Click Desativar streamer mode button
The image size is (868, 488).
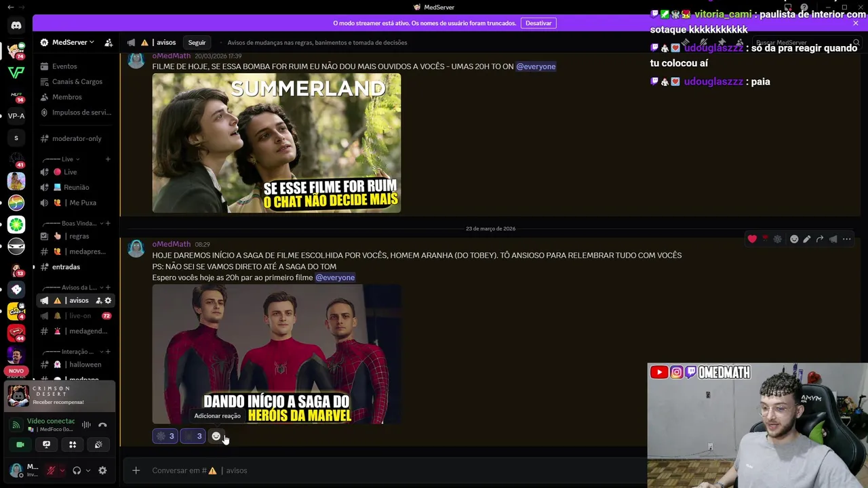(x=538, y=23)
